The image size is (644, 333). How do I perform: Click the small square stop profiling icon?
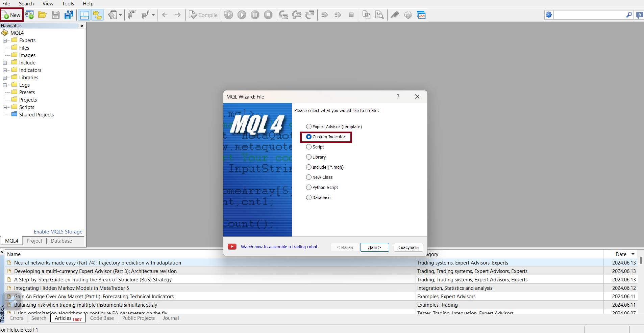(351, 15)
